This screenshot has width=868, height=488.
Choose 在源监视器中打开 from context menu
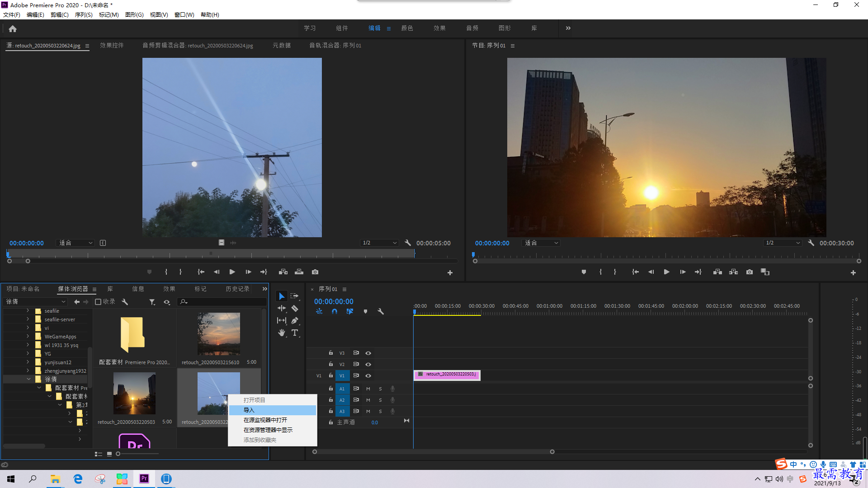273,420
